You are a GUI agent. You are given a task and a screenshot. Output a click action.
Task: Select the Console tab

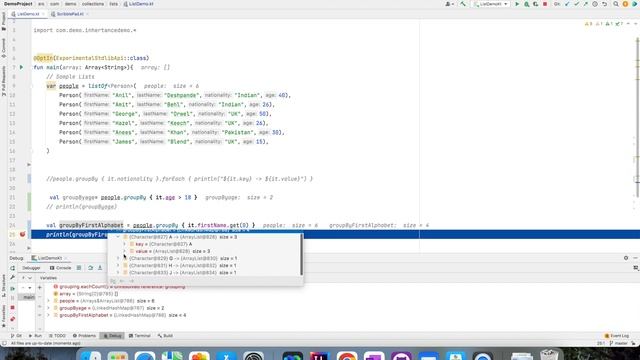pos(60,268)
